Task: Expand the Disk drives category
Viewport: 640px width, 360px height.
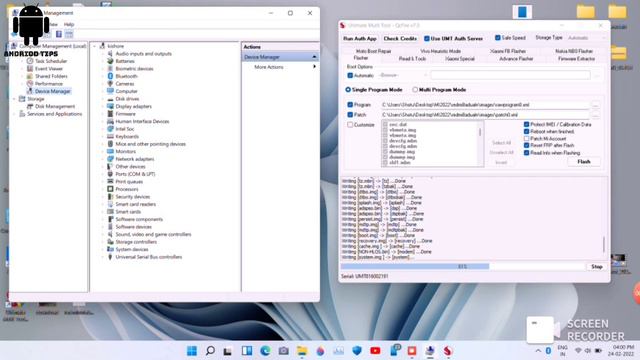Action: 103,99
